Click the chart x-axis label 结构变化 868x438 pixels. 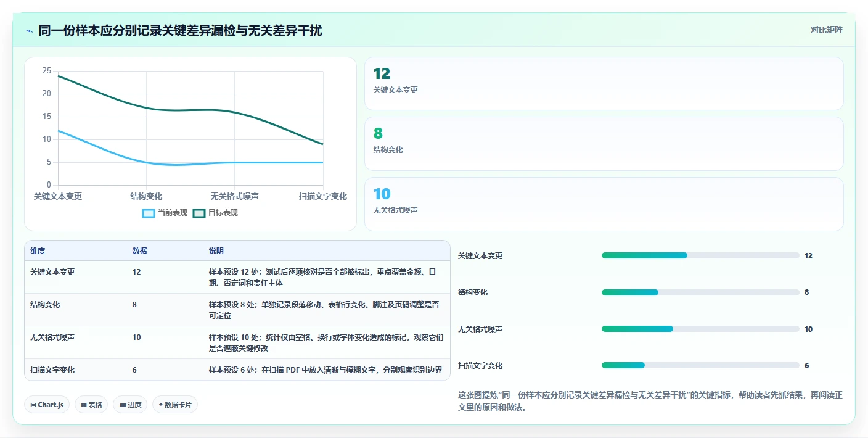[x=146, y=196]
